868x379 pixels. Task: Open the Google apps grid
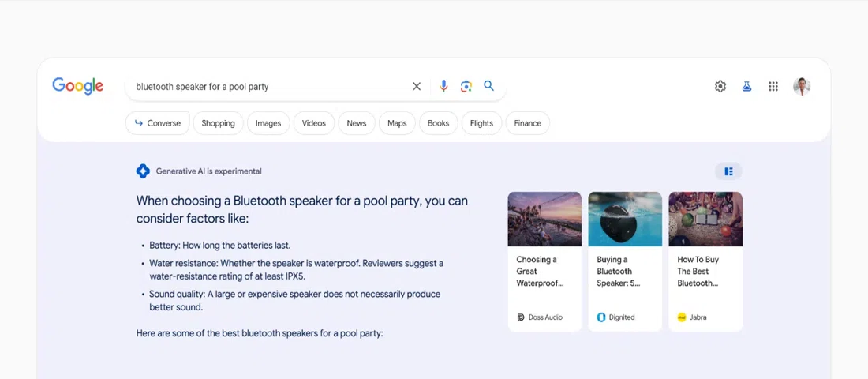773,87
